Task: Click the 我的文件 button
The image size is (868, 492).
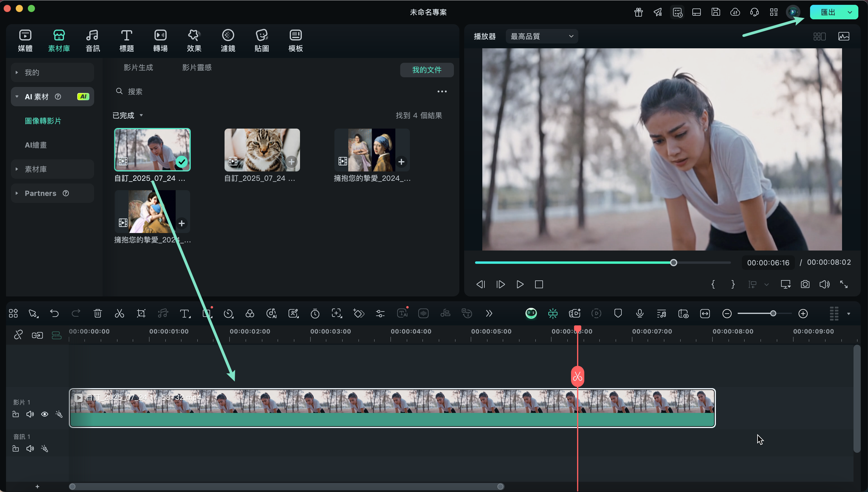Action: [x=427, y=70]
